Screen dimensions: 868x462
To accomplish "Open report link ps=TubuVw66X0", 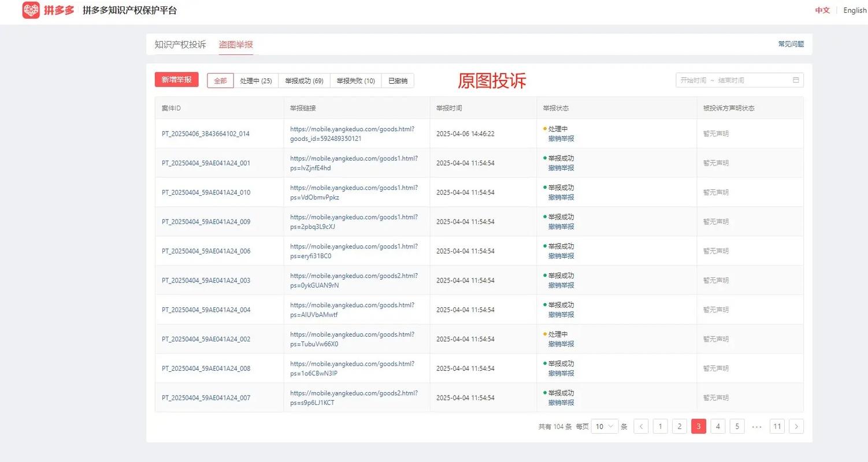I will [x=353, y=340].
